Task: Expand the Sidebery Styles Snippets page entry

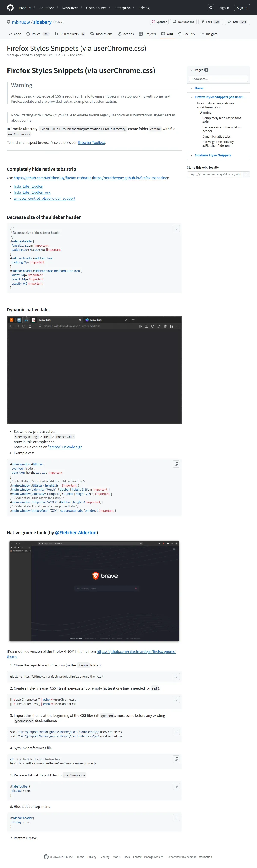Action: click(191, 155)
